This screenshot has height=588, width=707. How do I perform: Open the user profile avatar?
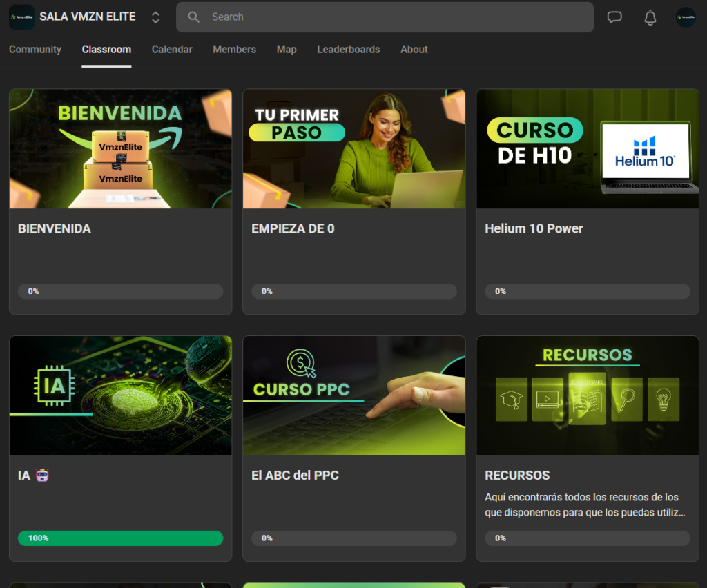686,17
